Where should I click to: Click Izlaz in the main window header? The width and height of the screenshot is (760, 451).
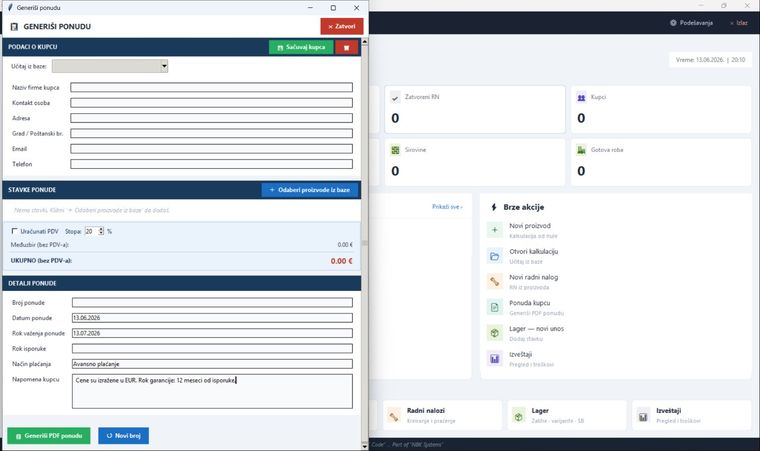point(739,23)
